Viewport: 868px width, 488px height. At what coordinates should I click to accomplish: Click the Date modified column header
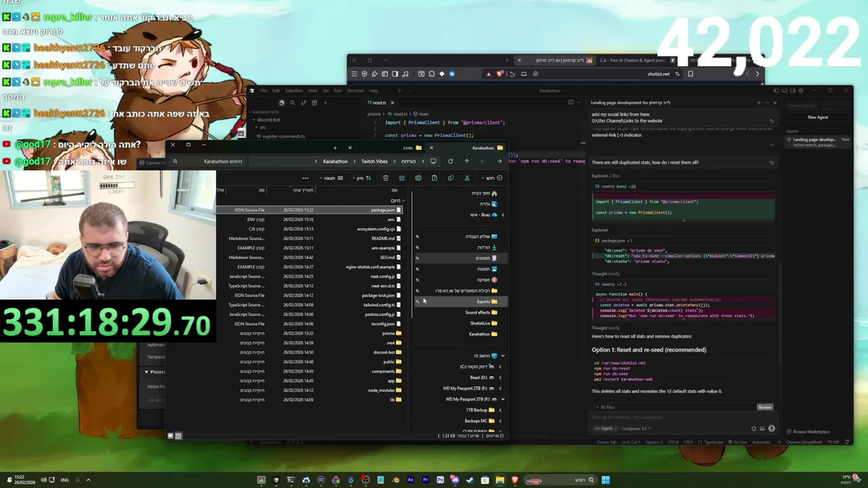(x=302, y=190)
